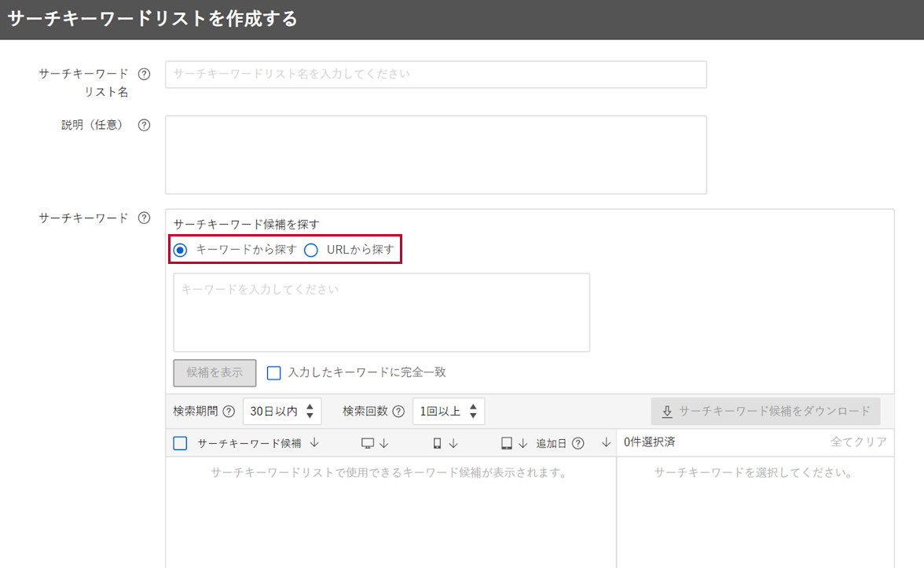Viewport: 924px width, 568px height.
Task: Select the URLから探す radio option
Action: pyautogui.click(x=311, y=251)
